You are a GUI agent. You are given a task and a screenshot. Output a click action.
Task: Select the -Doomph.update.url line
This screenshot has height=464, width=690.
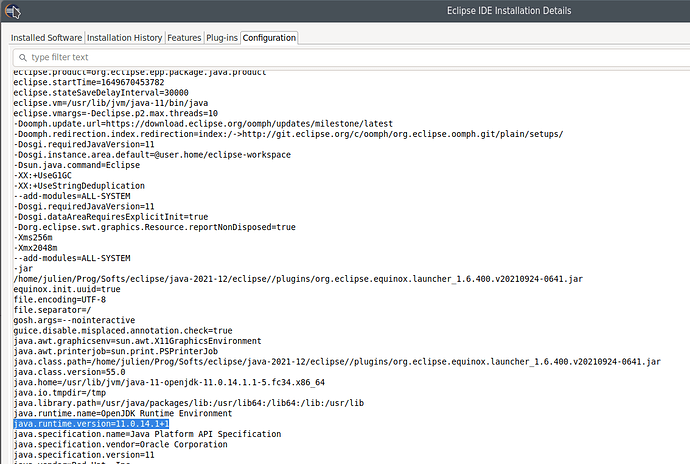pyautogui.click(x=203, y=124)
